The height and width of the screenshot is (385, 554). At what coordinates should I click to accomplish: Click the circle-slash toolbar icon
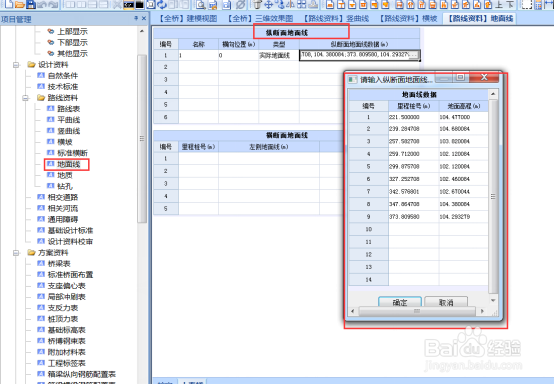(x=240, y=4)
